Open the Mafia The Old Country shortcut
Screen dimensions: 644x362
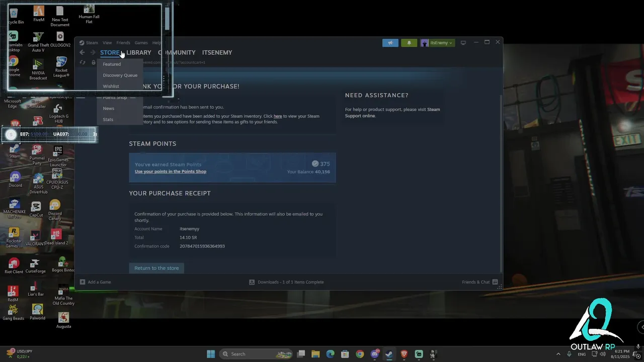(63, 295)
